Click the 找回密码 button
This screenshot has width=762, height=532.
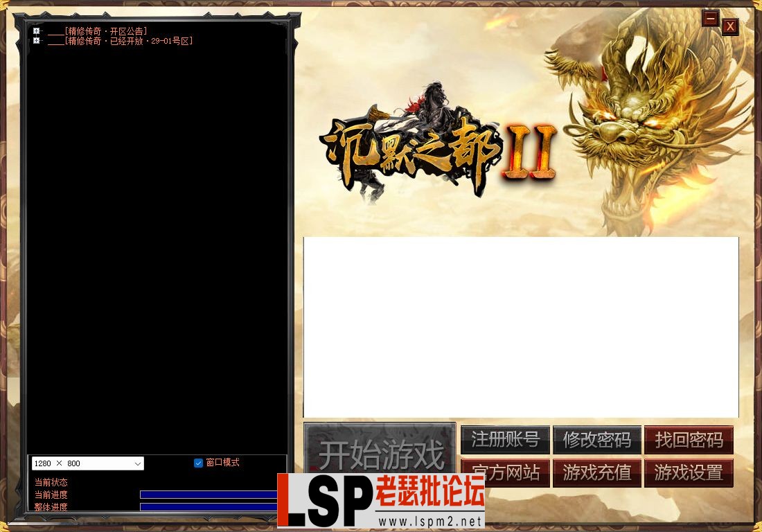pyautogui.click(x=689, y=440)
